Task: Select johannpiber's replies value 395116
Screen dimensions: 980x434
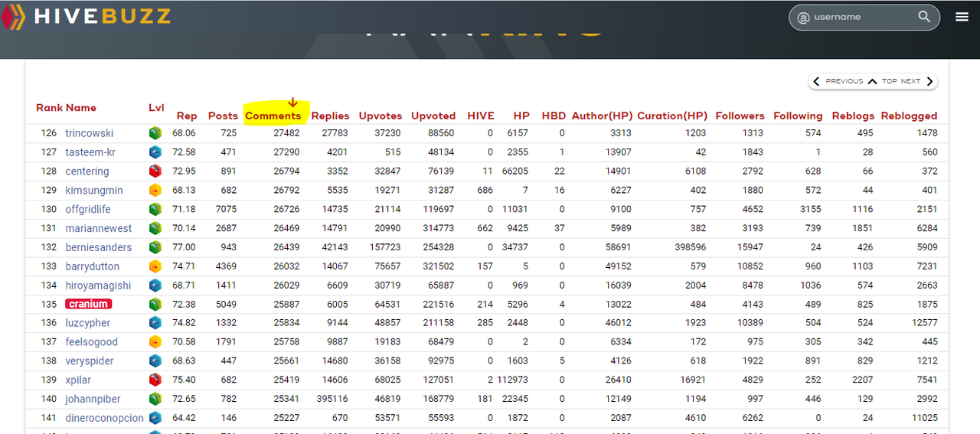Action: 332,399
